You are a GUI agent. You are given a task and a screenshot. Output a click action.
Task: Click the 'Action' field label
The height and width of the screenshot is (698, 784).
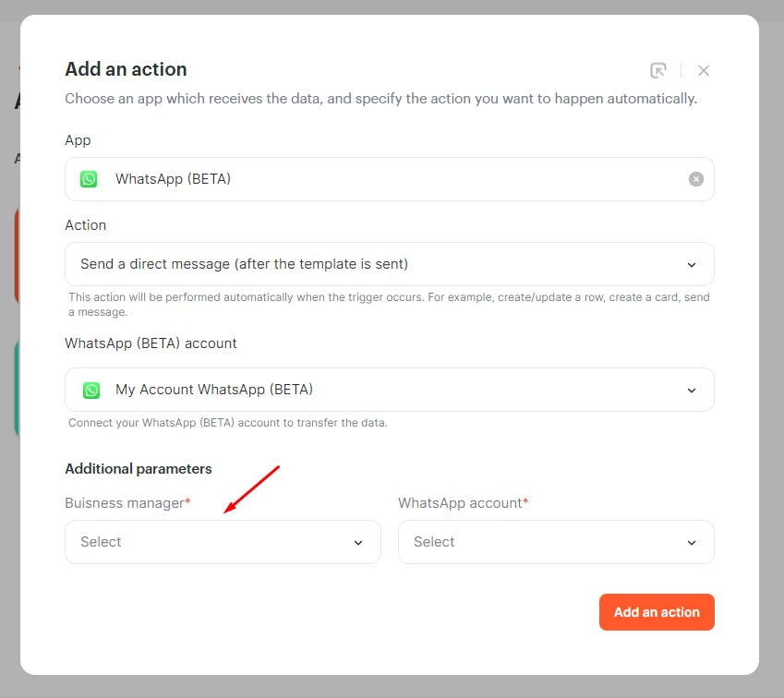tap(86, 225)
